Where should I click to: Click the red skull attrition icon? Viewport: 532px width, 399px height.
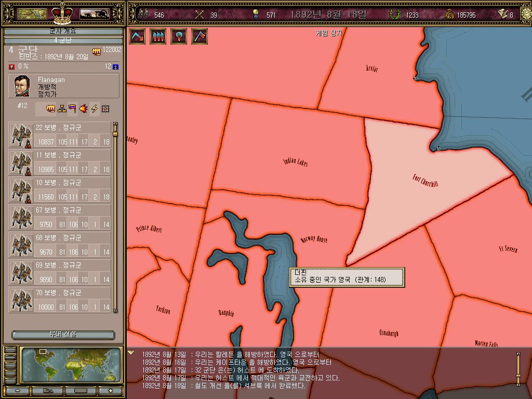pyautogui.click(x=11, y=67)
